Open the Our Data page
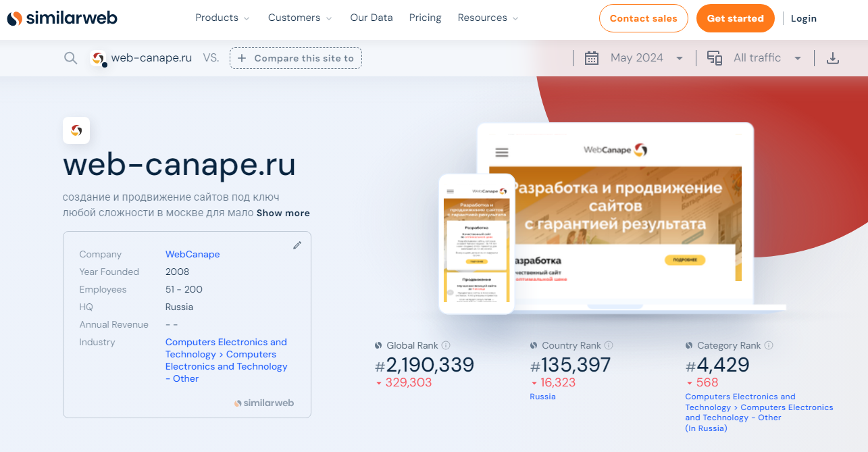Viewport: 868px width, 452px height. point(372,18)
